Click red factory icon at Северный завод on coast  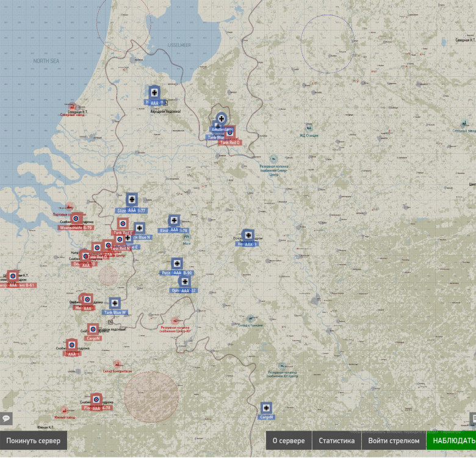click(72, 107)
